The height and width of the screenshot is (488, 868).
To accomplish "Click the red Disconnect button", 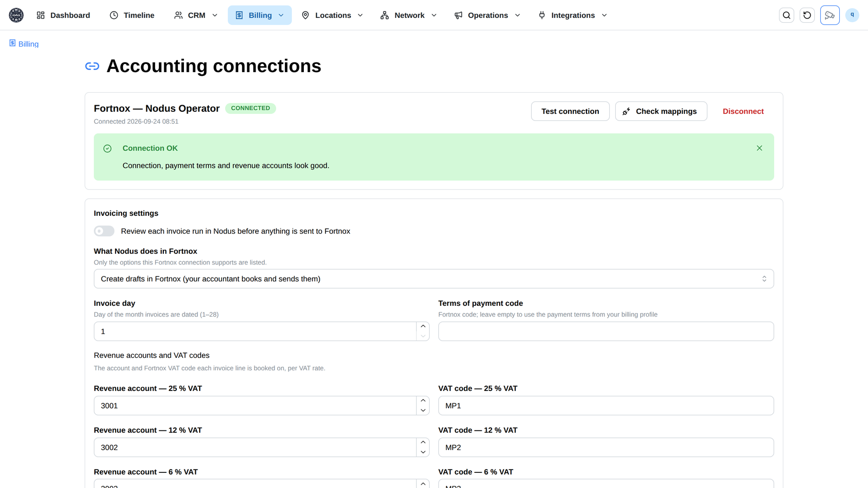I will [x=743, y=111].
